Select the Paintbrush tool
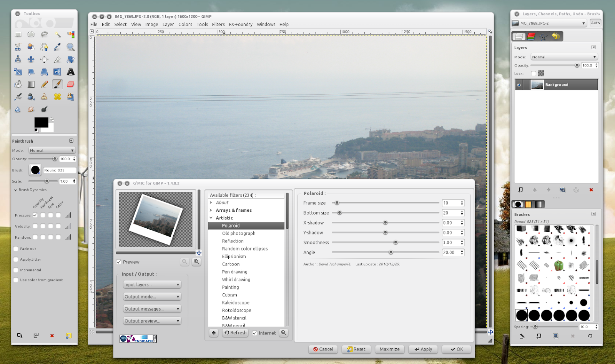615x364 pixels. (x=57, y=84)
